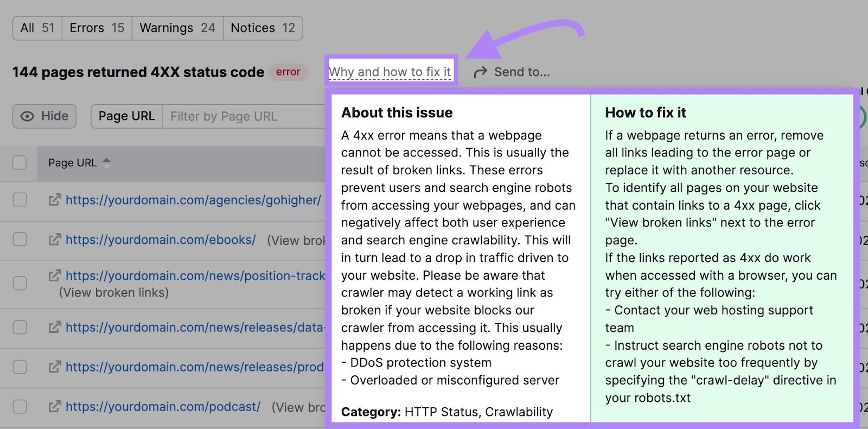Click the Why and how to fix it link
868x429 pixels.
390,72
